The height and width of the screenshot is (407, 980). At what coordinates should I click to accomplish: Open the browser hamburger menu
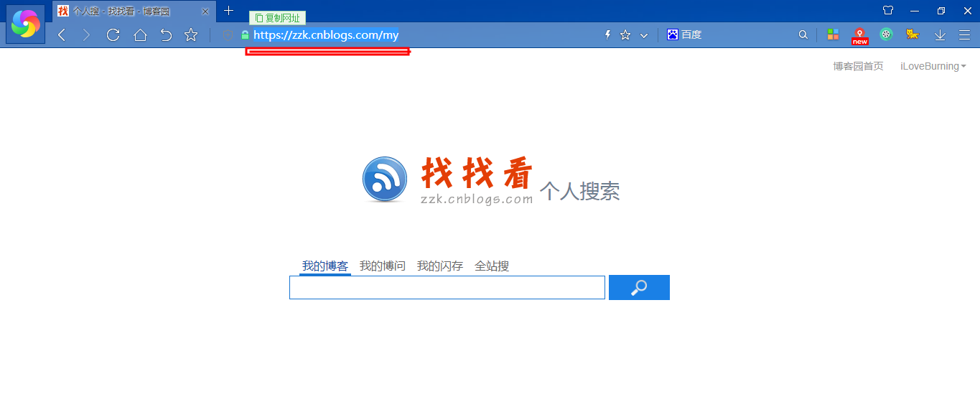(964, 34)
